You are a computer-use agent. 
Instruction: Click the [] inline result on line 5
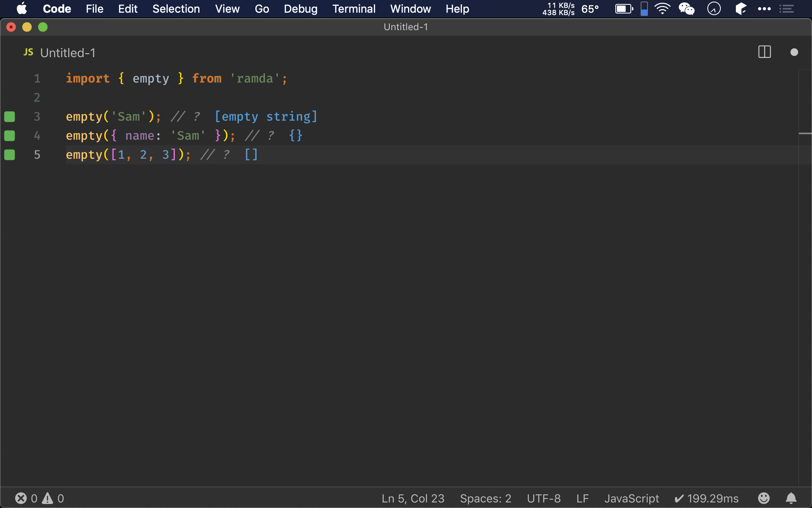tap(251, 155)
